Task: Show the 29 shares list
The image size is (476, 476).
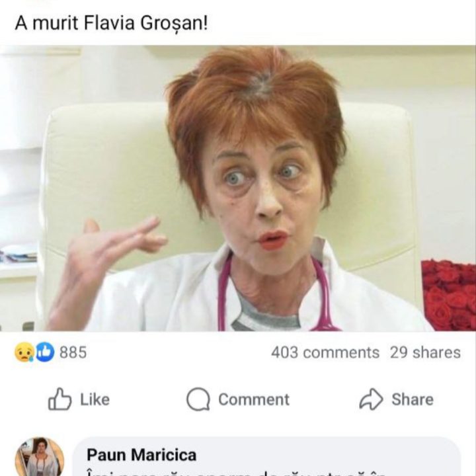Action: click(x=424, y=353)
